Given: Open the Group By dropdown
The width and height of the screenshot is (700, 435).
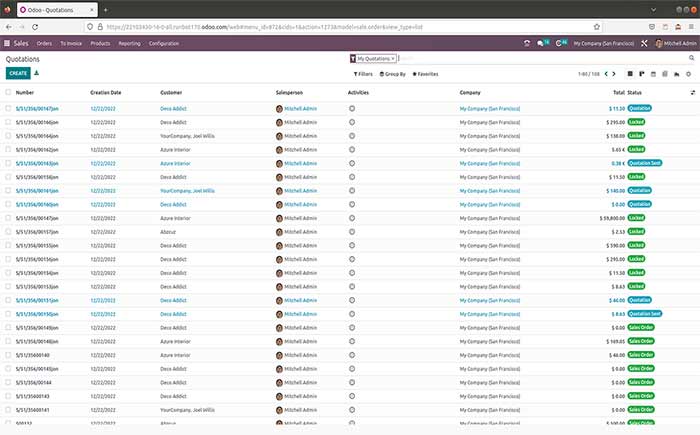Looking at the screenshot, I should [x=392, y=74].
